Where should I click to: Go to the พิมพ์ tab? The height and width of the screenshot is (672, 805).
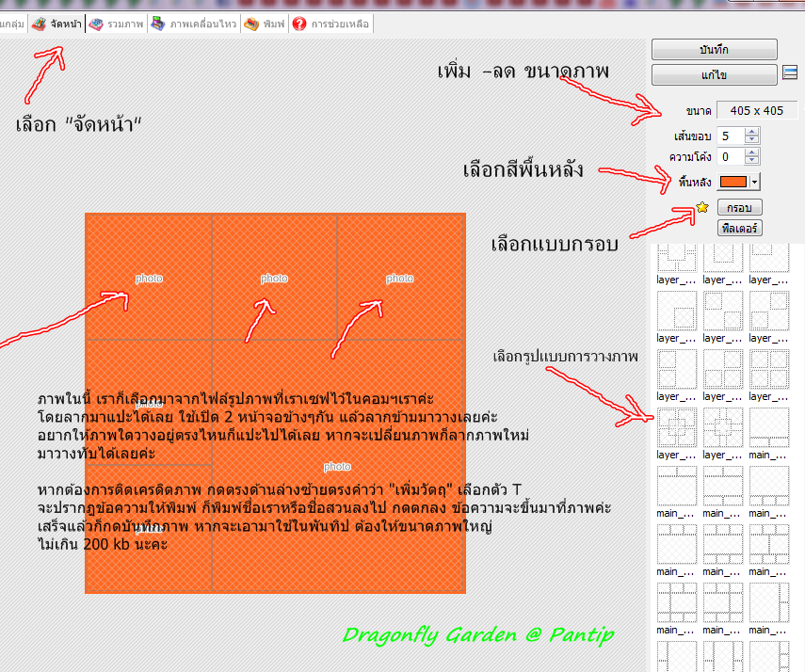click(265, 24)
